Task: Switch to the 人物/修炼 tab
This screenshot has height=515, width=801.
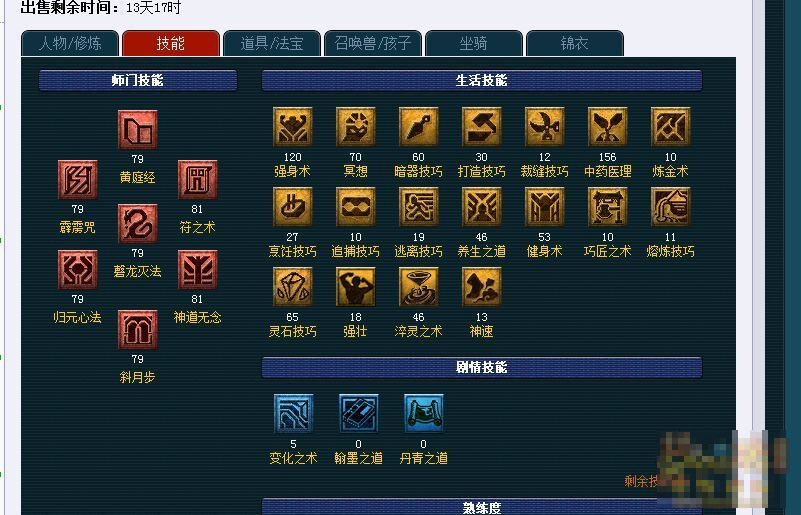Action: (x=70, y=43)
